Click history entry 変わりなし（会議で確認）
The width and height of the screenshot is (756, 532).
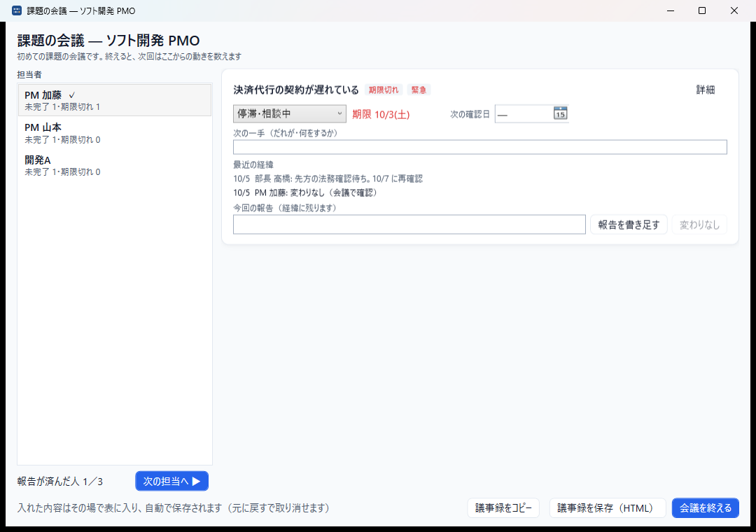point(305,192)
